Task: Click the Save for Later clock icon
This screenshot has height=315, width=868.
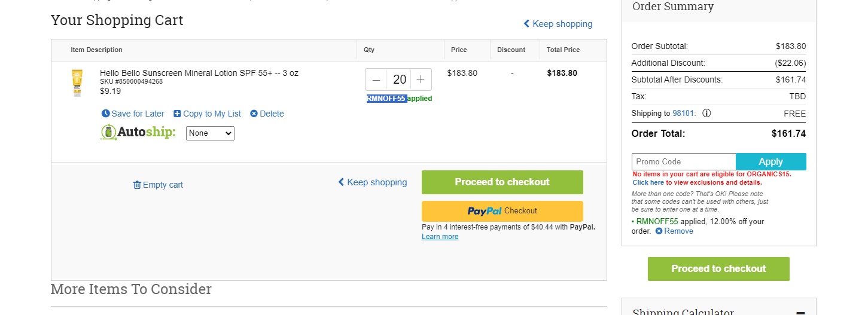Action: tap(106, 114)
